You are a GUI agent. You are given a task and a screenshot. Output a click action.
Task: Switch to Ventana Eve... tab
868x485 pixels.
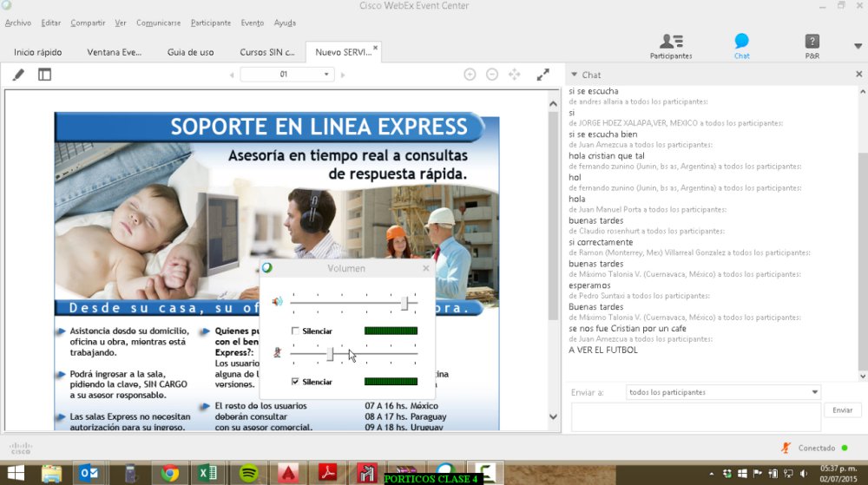click(x=114, y=52)
